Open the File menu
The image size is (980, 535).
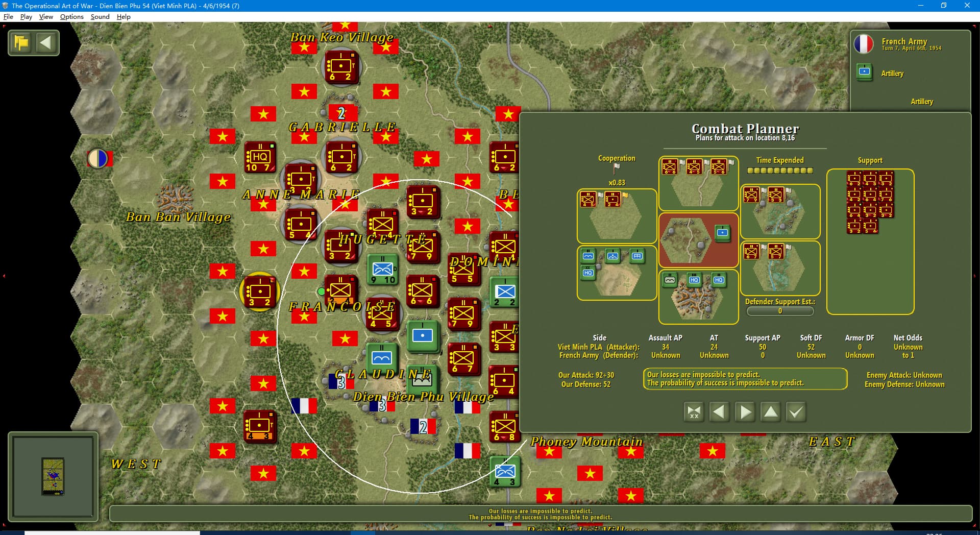click(x=8, y=16)
